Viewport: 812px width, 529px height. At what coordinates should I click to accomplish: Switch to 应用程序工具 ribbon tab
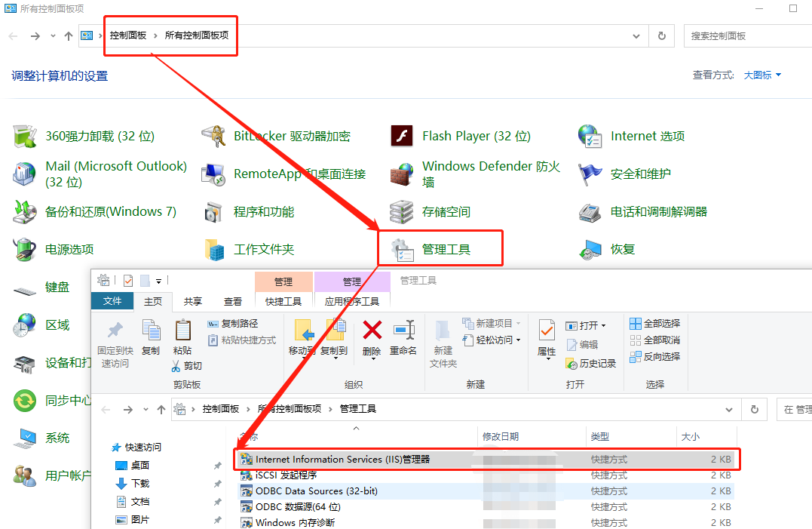352,301
